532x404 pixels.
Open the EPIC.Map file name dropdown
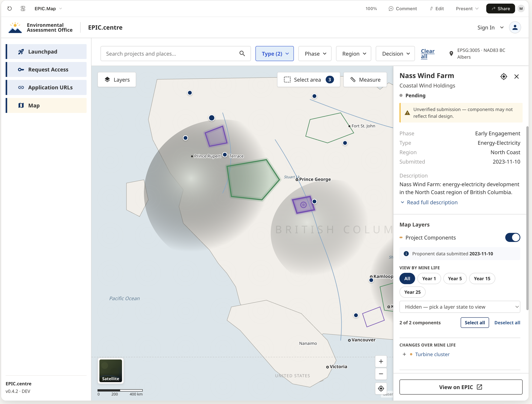coord(48,9)
